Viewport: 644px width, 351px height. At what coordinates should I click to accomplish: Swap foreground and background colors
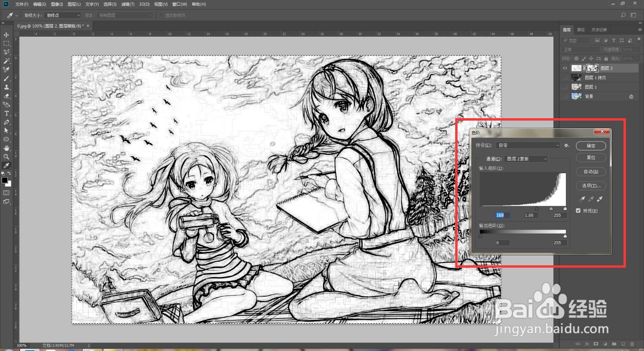9,173
